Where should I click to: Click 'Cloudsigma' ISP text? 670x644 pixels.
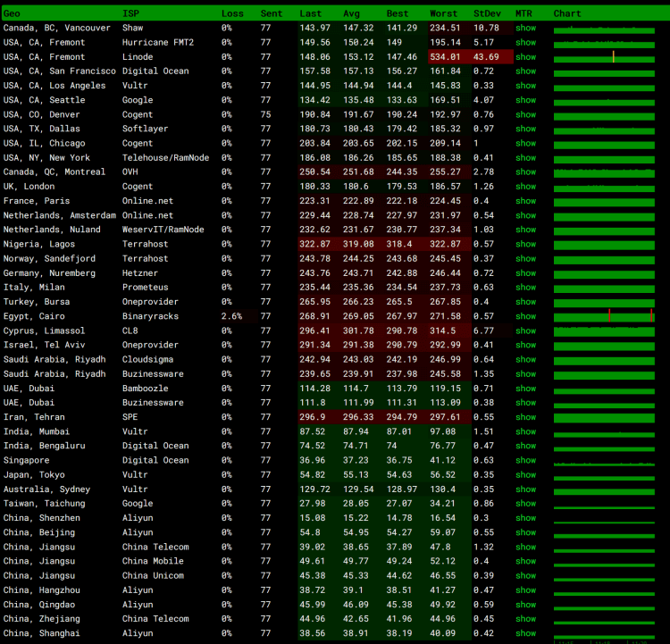click(x=147, y=359)
